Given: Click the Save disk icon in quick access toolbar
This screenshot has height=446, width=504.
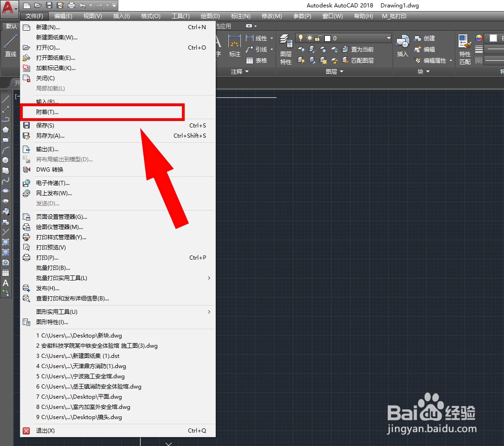Looking at the screenshot, I should coord(49,5).
